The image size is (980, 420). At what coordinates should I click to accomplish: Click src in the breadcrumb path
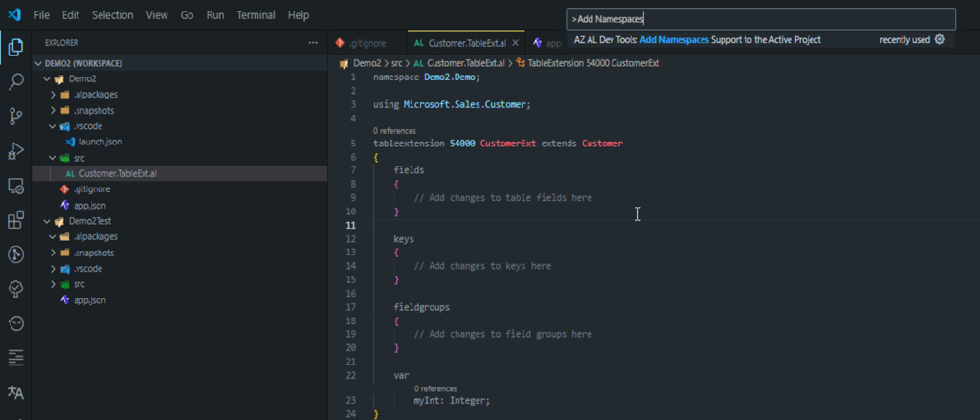click(x=397, y=63)
